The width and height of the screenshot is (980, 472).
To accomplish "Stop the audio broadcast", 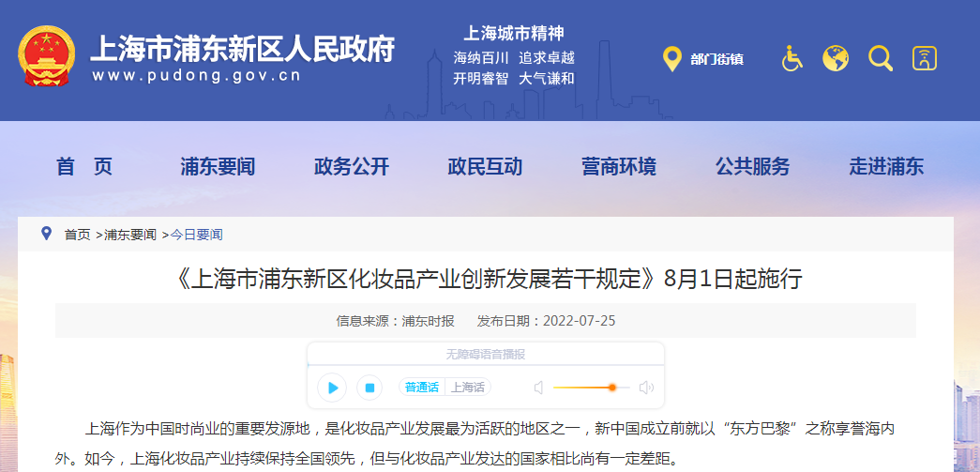I will (x=369, y=388).
